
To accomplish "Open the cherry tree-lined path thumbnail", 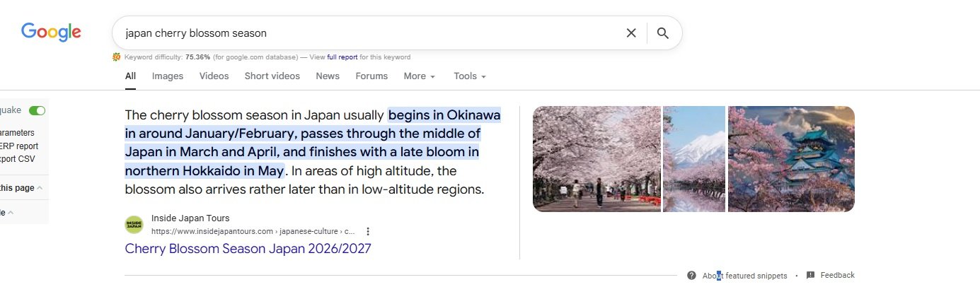I will click(x=596, y=159).
